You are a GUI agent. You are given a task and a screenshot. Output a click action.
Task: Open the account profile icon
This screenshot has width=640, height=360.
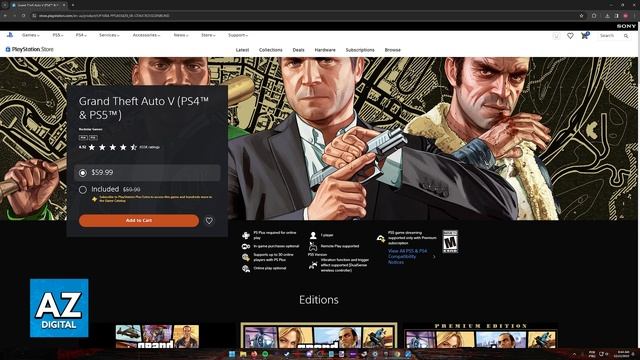coord(556,36)
